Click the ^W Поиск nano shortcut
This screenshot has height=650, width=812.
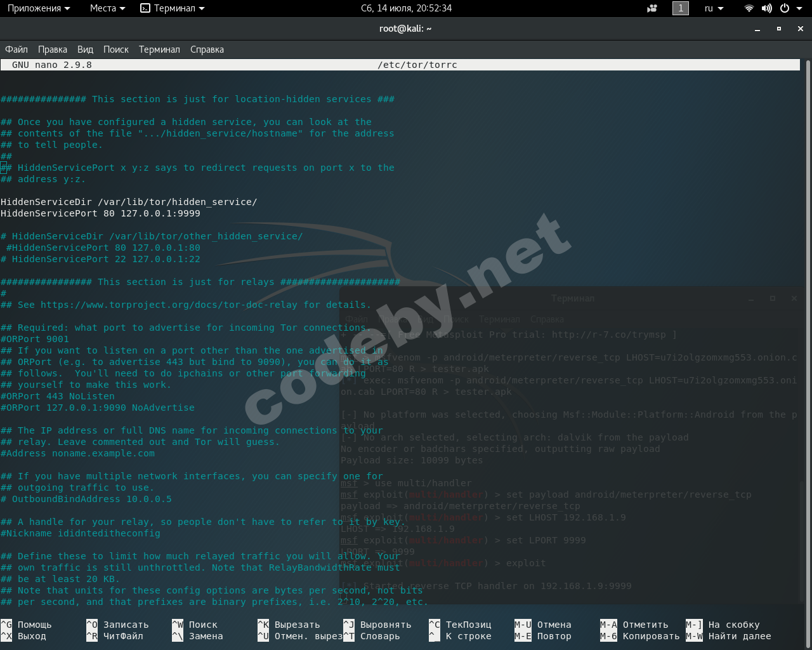(x=195, y=625)
